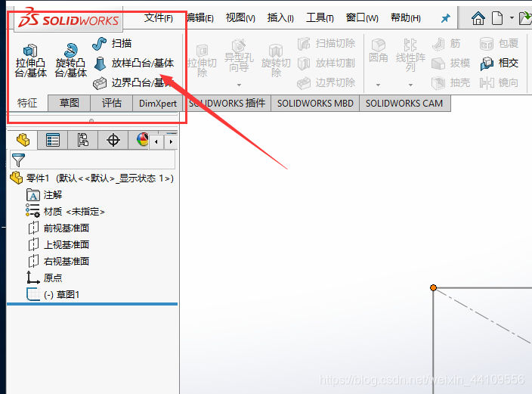
Task: Select Lofted Cut (放样切割)
Action: click(326, 64)
